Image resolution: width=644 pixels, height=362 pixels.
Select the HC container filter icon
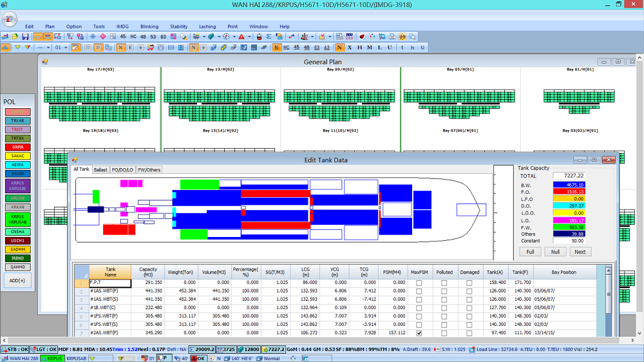point(133,37)
